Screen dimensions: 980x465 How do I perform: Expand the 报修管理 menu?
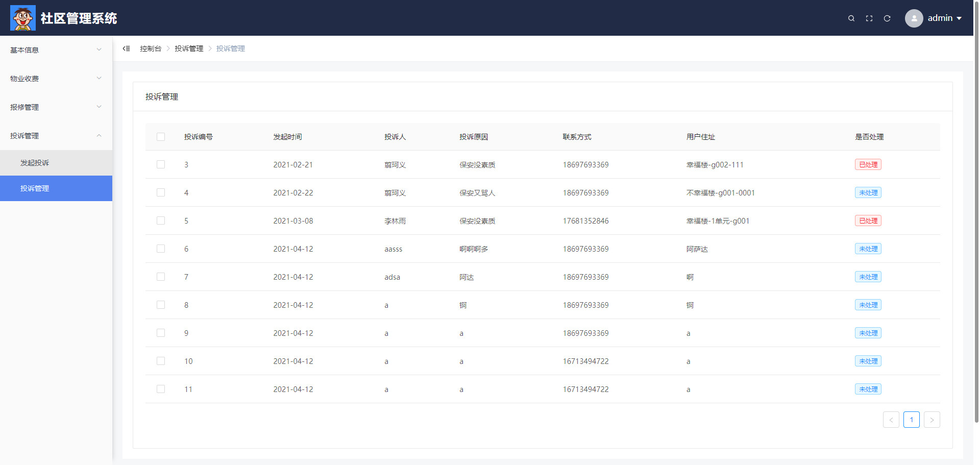pos(56,107)
